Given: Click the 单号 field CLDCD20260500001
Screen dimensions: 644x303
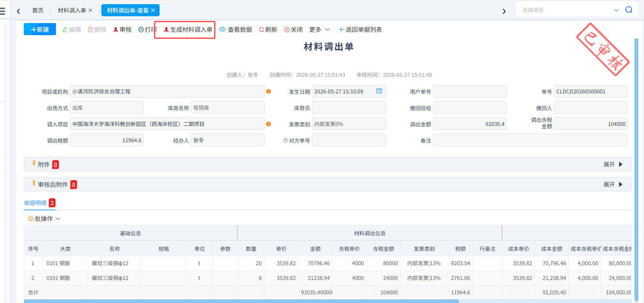Looking at the screenshot, I should tap(591, 91).
